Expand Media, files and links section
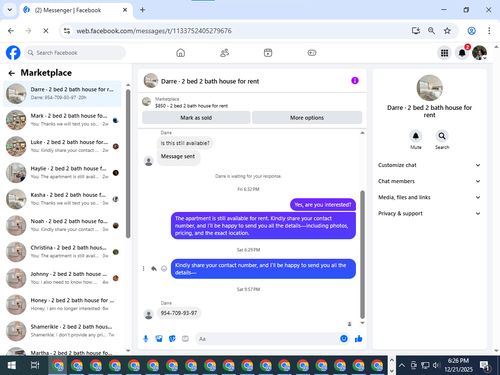 [429, 197]
